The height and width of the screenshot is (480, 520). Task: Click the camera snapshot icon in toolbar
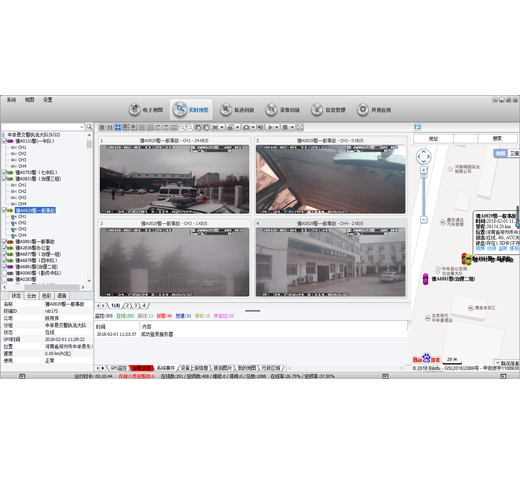246,127
